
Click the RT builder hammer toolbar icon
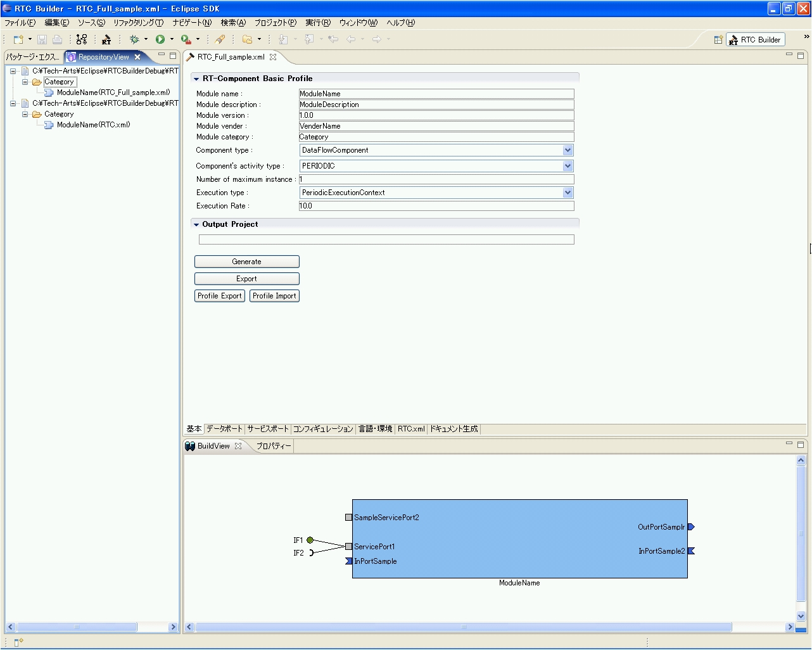click(106, 39)
